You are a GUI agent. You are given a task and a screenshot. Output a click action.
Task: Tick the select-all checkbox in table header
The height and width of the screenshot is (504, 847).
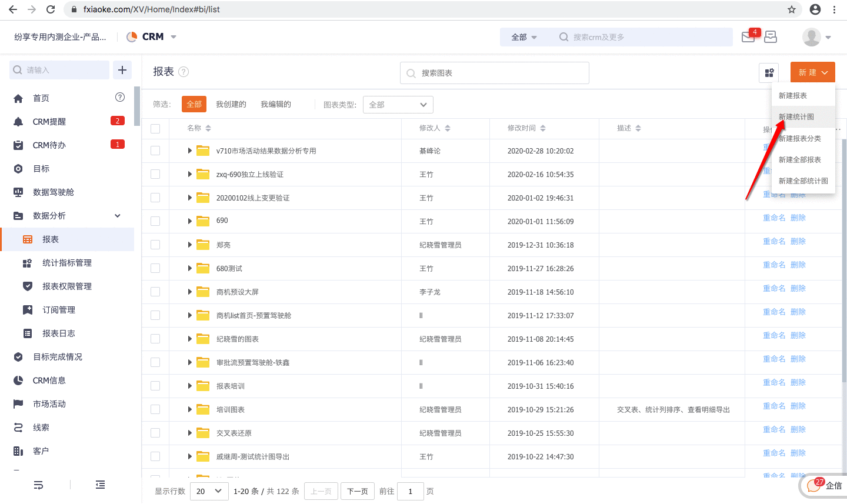[155, 129]
